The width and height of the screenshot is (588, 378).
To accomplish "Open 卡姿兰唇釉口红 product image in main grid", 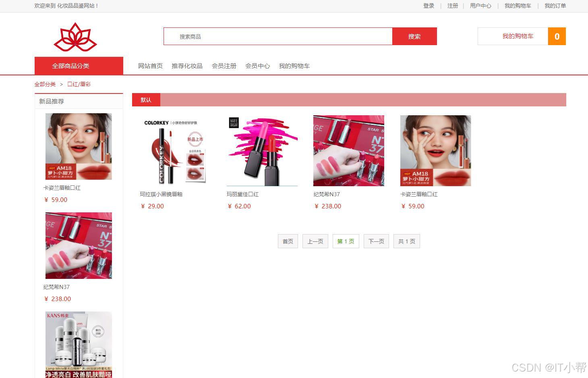I will [x=436, y=151].
